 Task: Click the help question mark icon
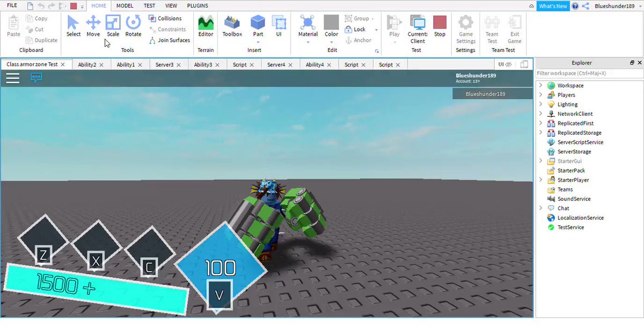[575, 6]
